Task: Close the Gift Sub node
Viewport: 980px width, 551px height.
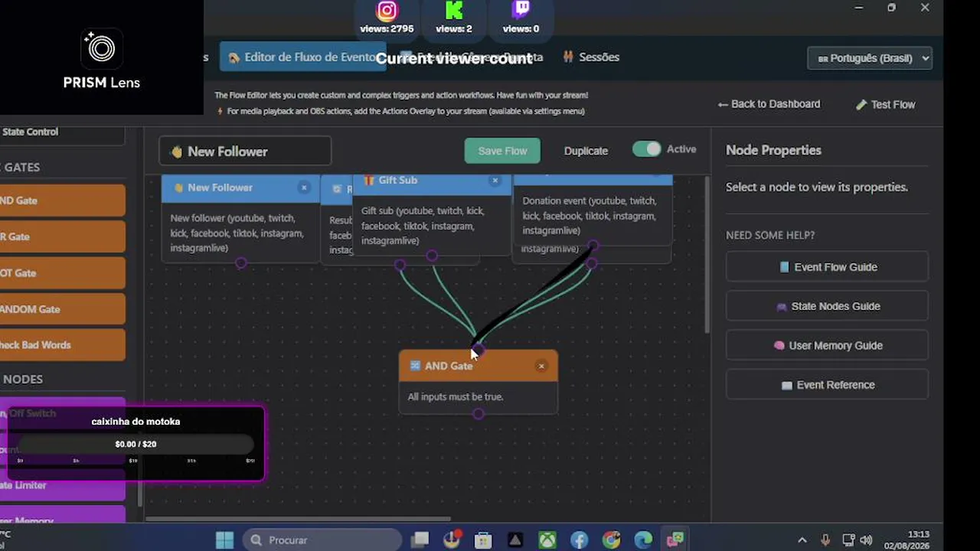Action: pyautogui.click(x=495, y=181)
